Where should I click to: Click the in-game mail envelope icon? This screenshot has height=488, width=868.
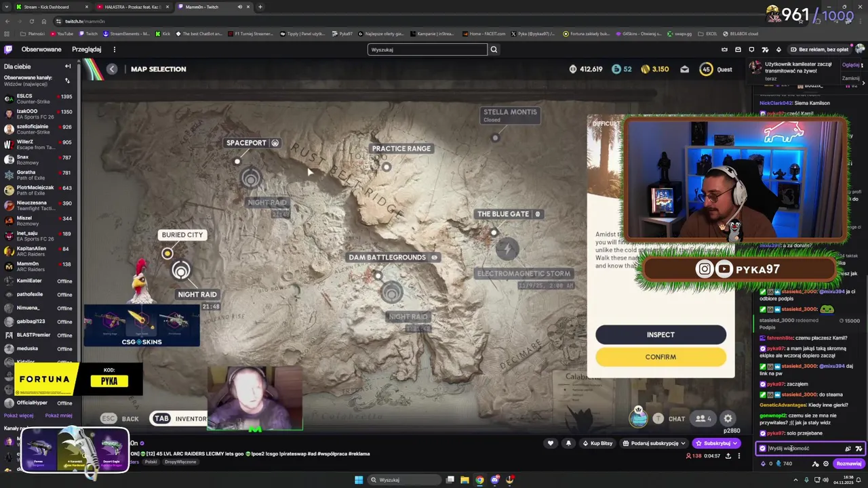point(684,69)
